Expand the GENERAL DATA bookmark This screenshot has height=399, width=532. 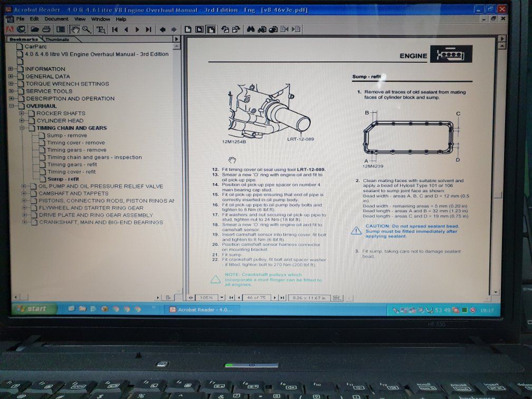11,77
